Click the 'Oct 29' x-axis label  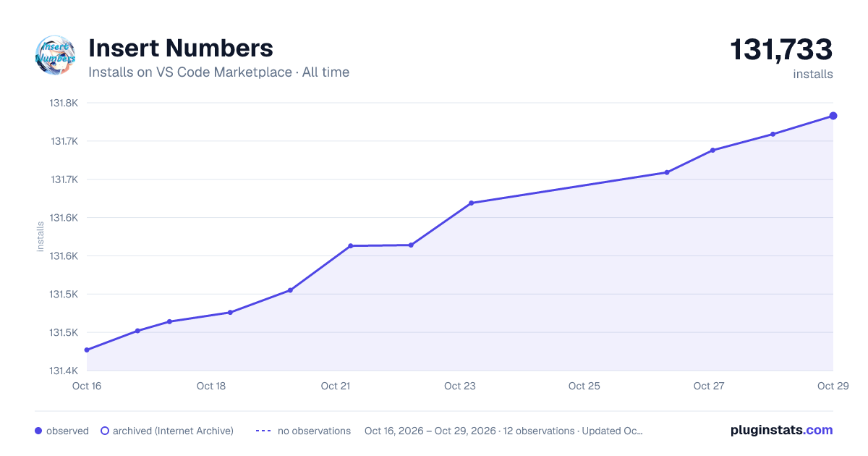[x=833, y=386]
